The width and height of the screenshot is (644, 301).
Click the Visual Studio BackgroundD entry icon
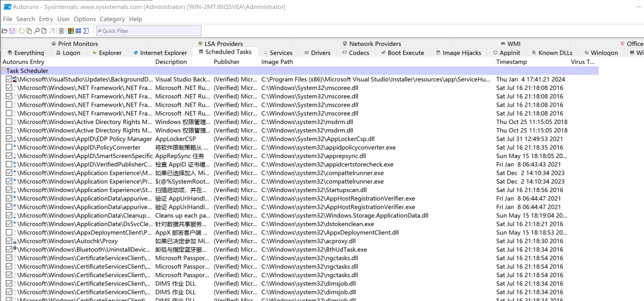point(15,79)
